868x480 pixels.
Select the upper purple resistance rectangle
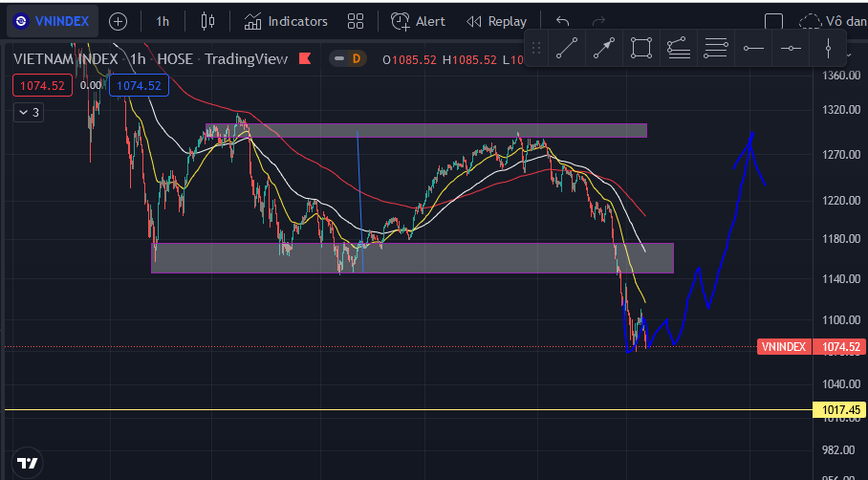coord(426,131)
